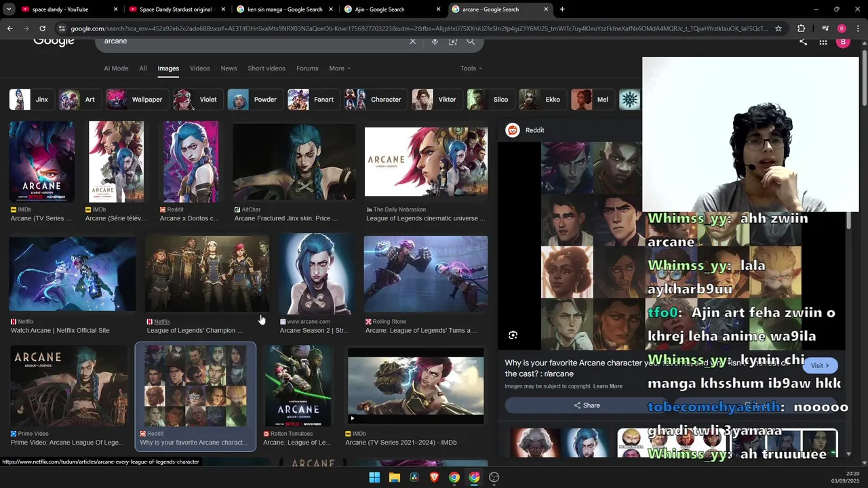Click the browser back arrow

pos(9,28)
